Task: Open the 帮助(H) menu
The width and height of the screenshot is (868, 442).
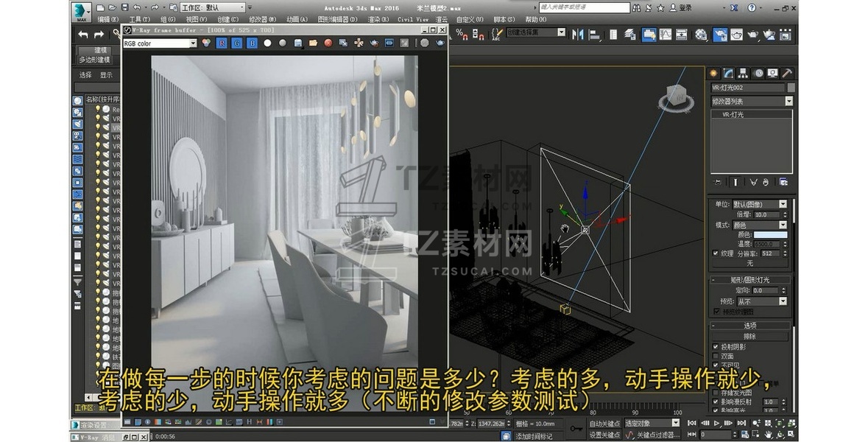Action: coord(535,19)
